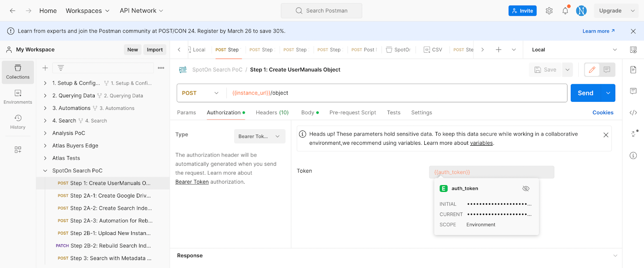Click Invite button

522,11
